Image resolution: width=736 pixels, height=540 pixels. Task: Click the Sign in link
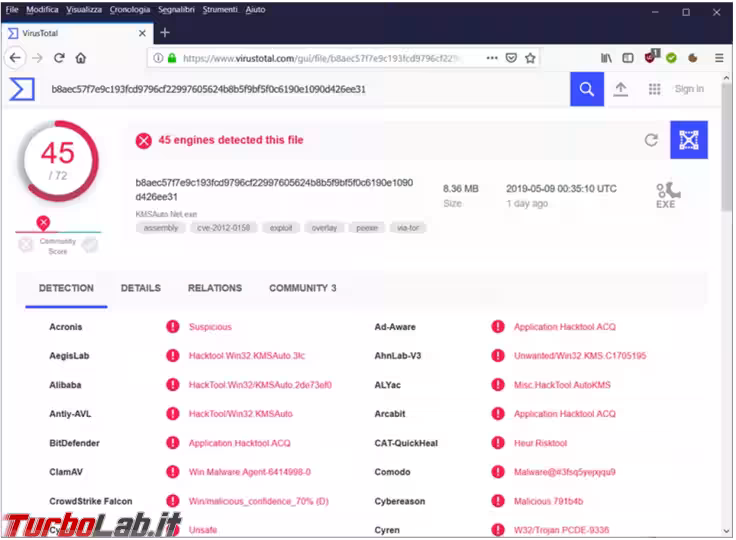click(689, 89)
